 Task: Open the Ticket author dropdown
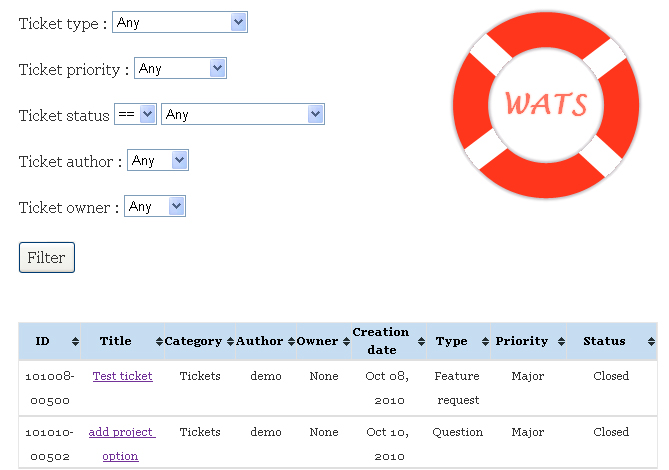pos(157,160)
